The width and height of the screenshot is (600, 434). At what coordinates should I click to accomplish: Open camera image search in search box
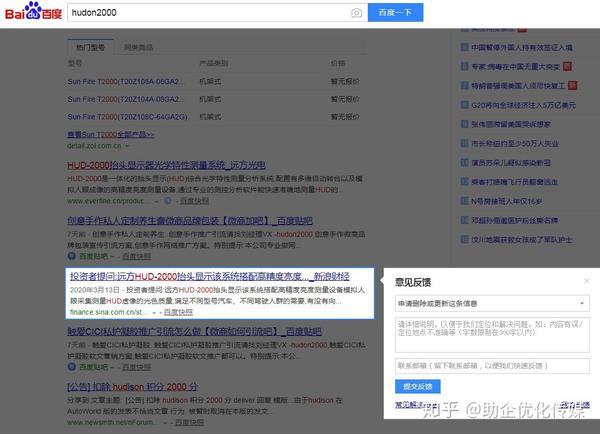point(356,13)
